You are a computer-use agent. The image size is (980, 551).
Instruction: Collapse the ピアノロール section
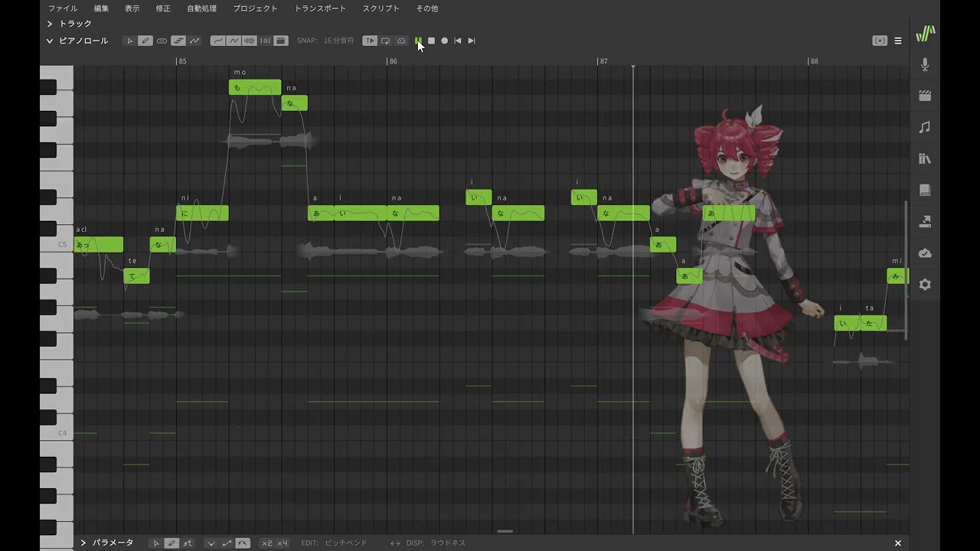pyautogui.click(x=50, y=41)
